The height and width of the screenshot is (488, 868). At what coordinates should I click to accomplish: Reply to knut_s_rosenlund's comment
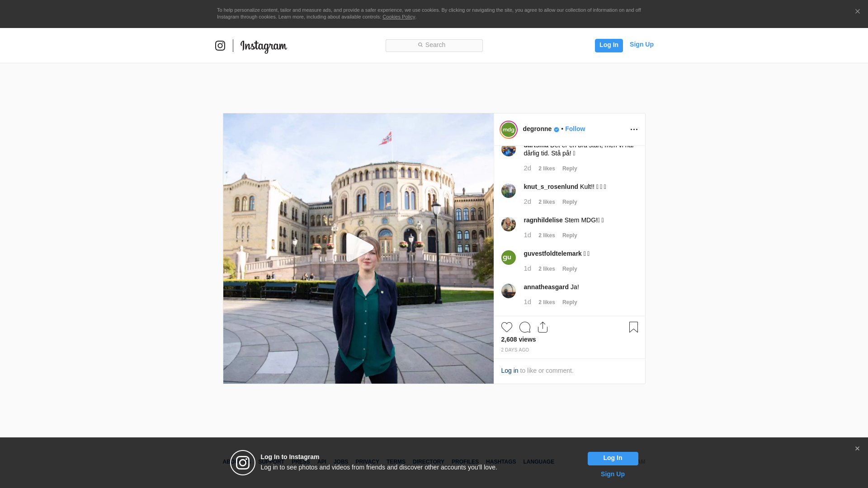click(x=570, y=202)
